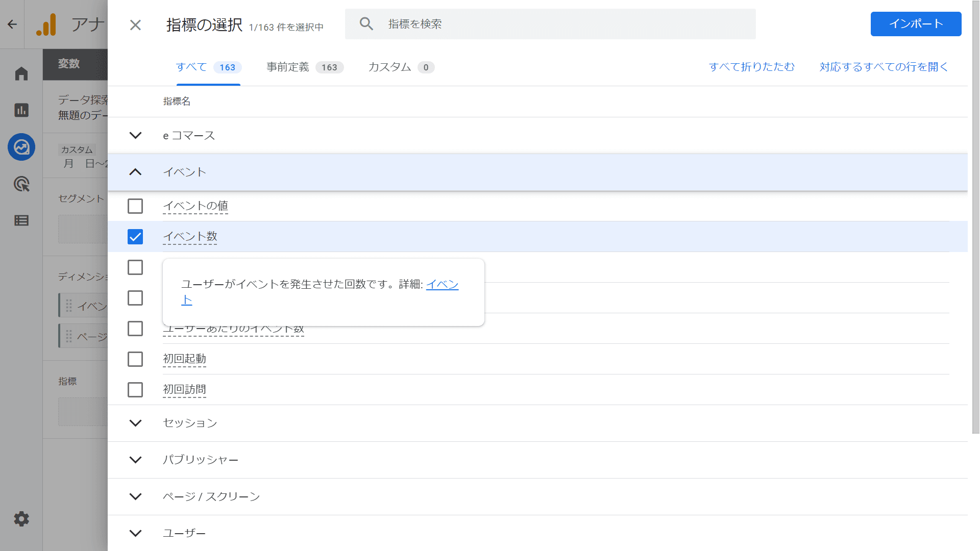Image resolution: width=980 pixels, height=551 pixels.
Task: Click 対応するすべての行を開く link
Action: (884, 67)
